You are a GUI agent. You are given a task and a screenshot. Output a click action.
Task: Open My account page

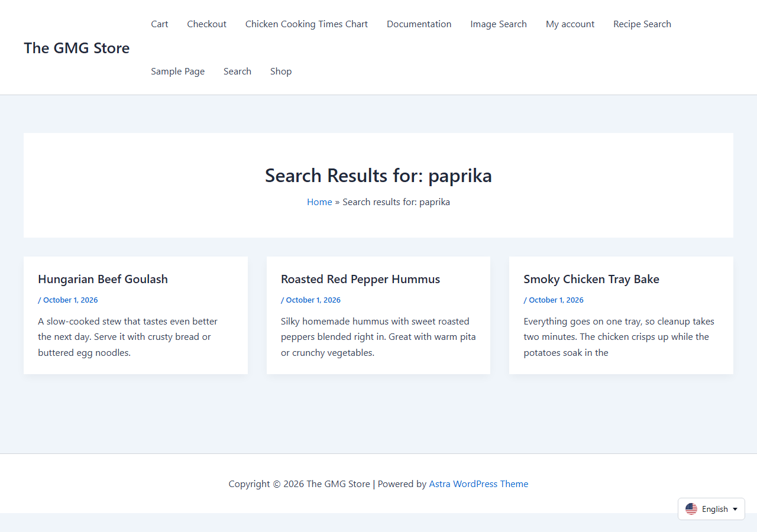(570, 24)
